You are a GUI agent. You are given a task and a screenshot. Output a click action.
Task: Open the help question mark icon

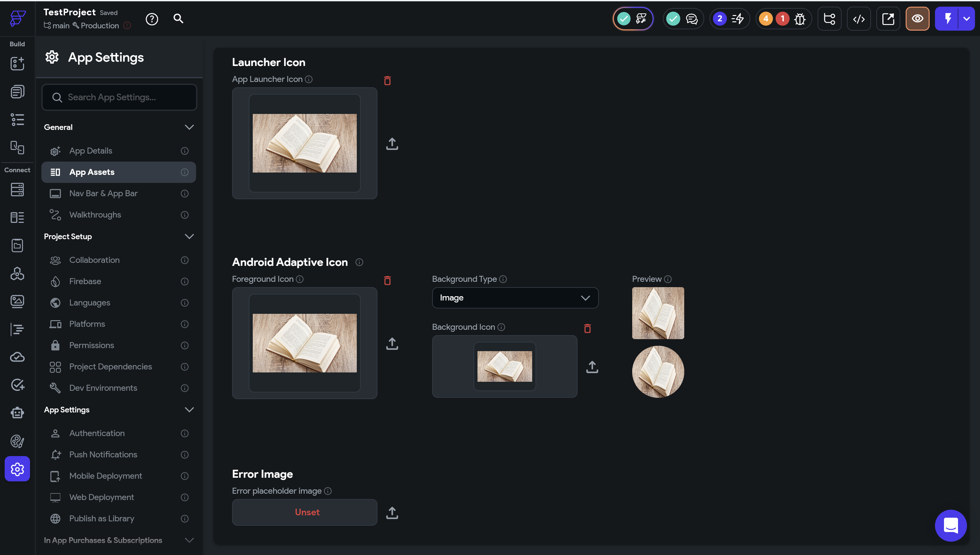[x=152, y=19]
